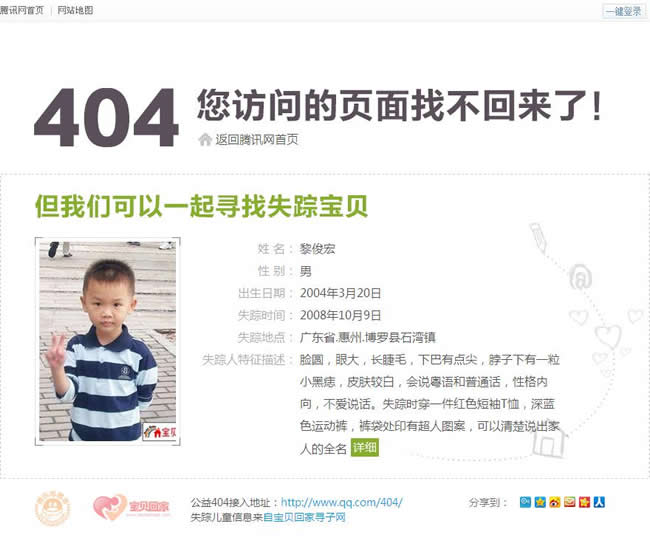
Task: Click the 一键登录 login button
Action: click(624, 11)
